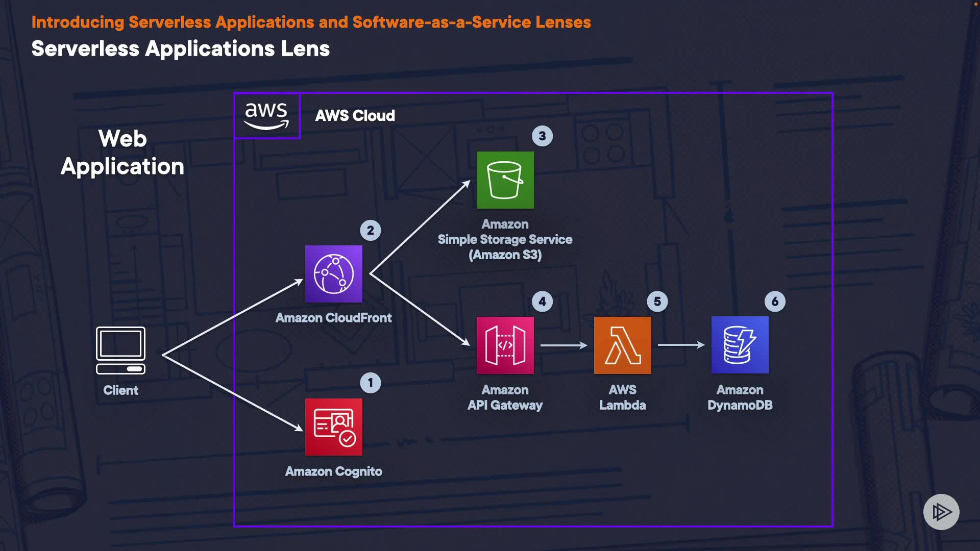Click the Amazon S3 bucket icon

(505, 180)
